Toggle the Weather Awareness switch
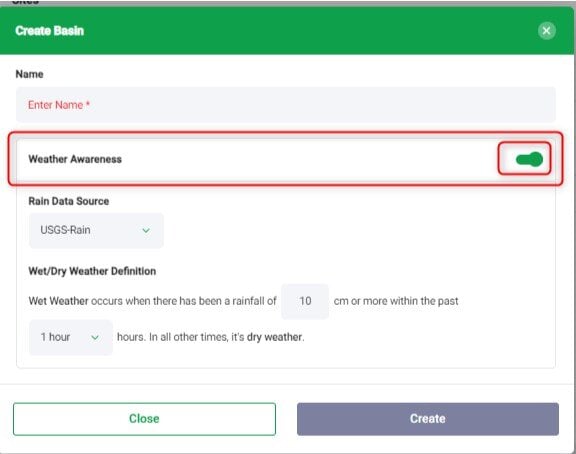 point(529,159)
